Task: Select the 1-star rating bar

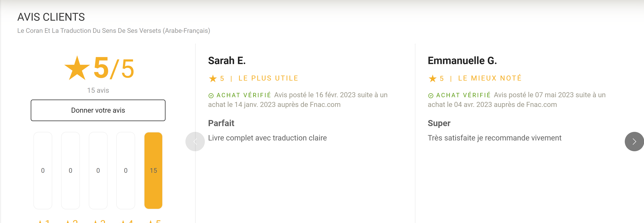Action: [43, 171]
